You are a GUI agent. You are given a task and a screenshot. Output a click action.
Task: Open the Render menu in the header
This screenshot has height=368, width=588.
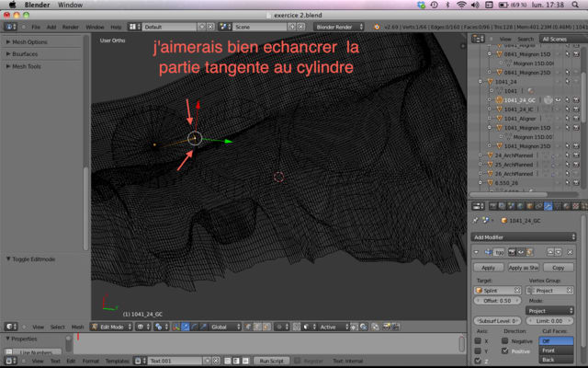pyautogui.click(x=70, y=28)
